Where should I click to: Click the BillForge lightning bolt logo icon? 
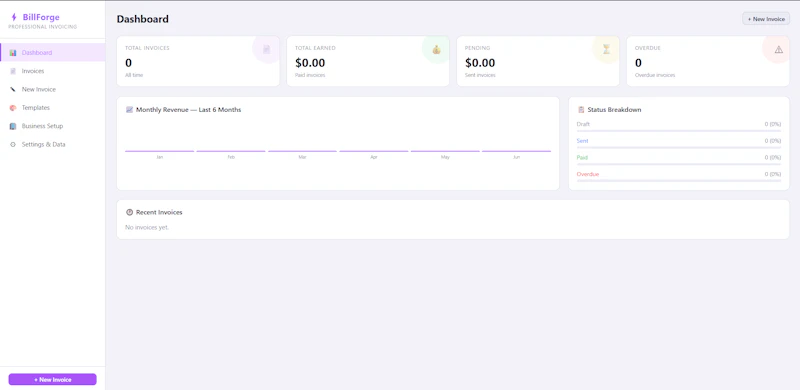[x=14, y=17]
